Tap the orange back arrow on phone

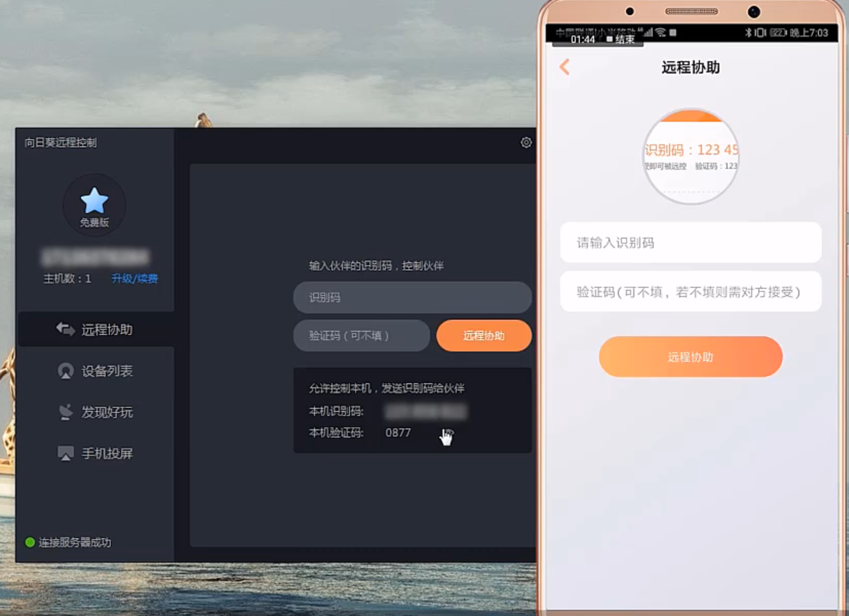point(564,67)
